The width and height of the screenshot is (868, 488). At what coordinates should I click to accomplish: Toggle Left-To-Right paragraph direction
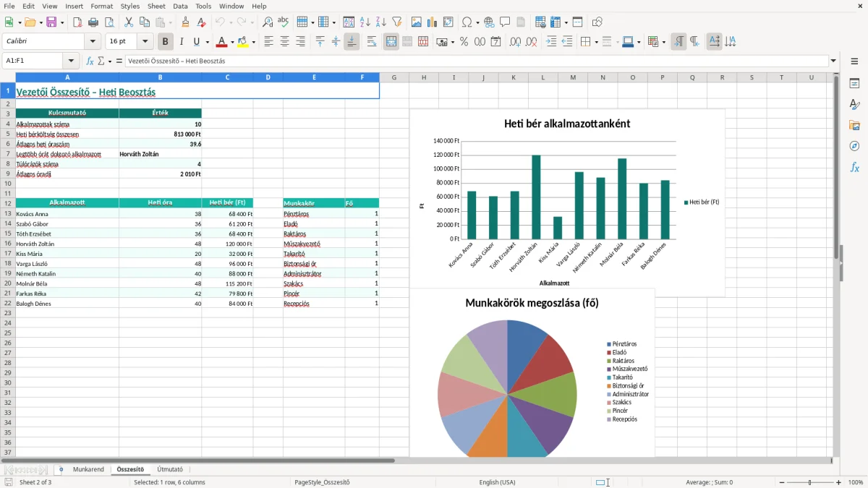[678, 42]
